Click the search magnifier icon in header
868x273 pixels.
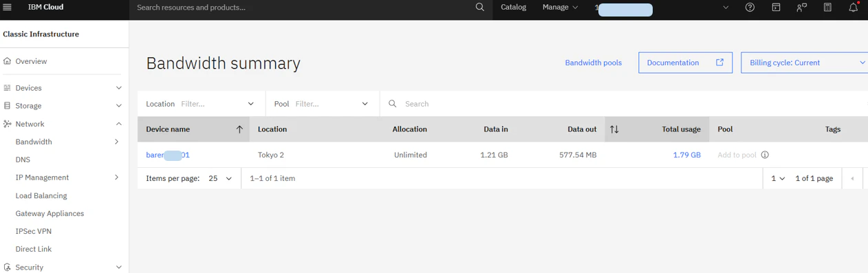[480, 8]
